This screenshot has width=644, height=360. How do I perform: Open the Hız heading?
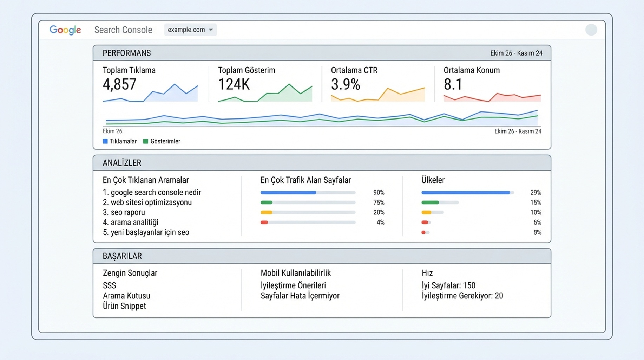pyautogui.click(x=427, y=273)
